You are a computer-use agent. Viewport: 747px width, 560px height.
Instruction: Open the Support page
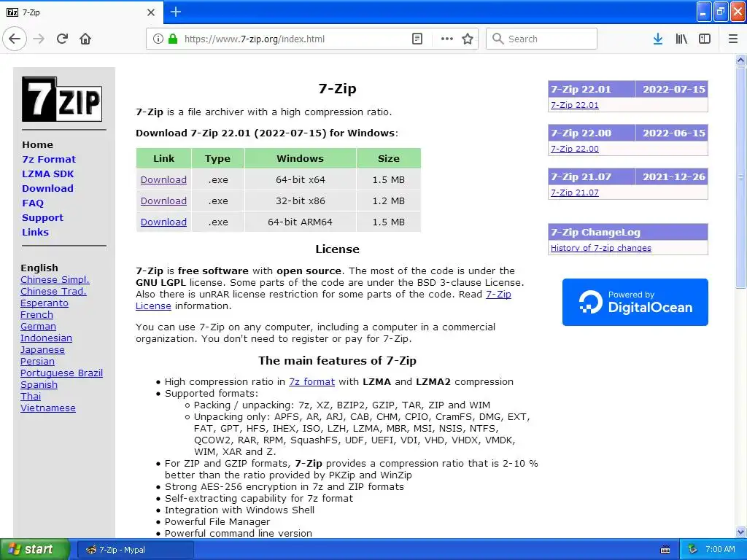click(x=42, y=217)
